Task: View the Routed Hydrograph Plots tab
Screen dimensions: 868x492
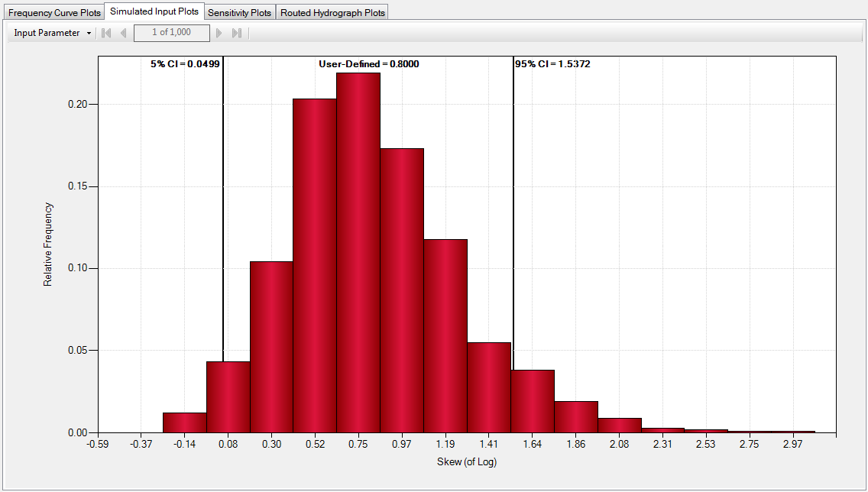Action: tap(332, 12)
